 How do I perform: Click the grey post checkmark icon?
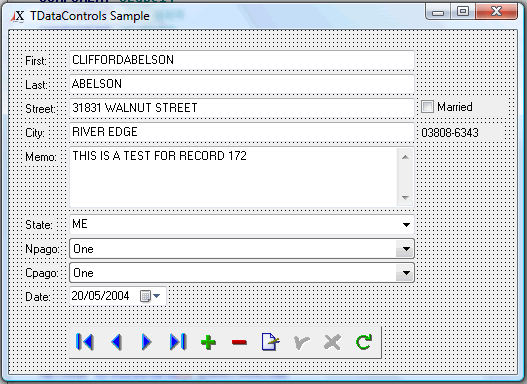click(301, 342)
